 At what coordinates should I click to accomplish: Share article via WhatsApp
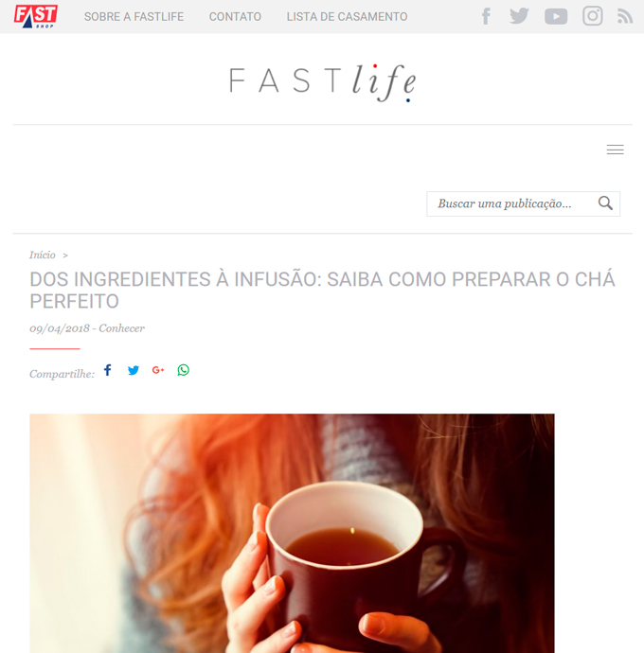tap(184, 370)
